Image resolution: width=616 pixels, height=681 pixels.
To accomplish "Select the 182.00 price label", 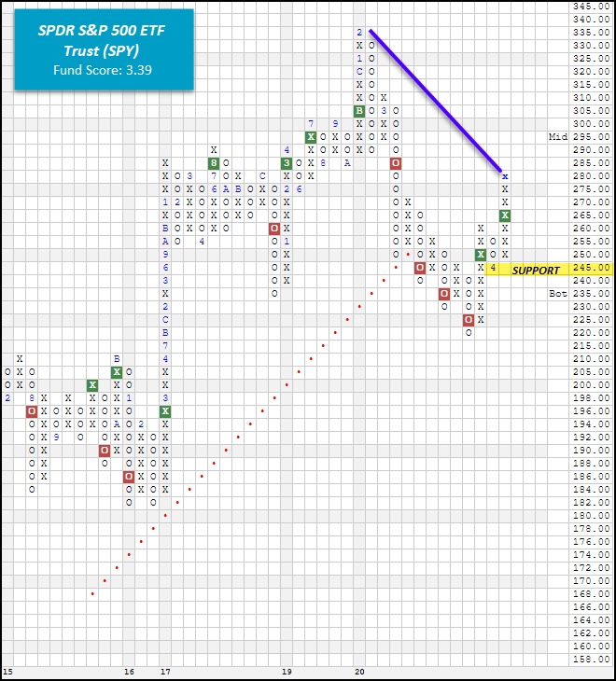I will (591, 503).
